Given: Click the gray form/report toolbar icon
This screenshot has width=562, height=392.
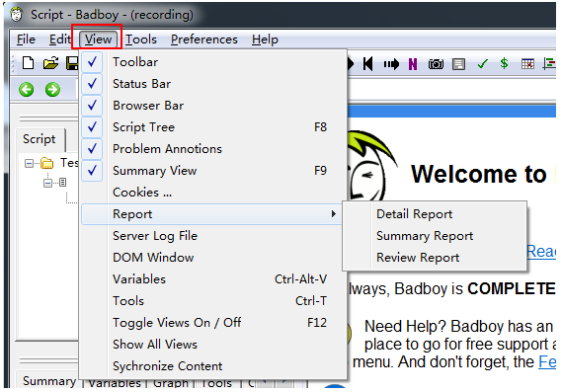Looking at the screenshot, I should click(x=458, y=64).
